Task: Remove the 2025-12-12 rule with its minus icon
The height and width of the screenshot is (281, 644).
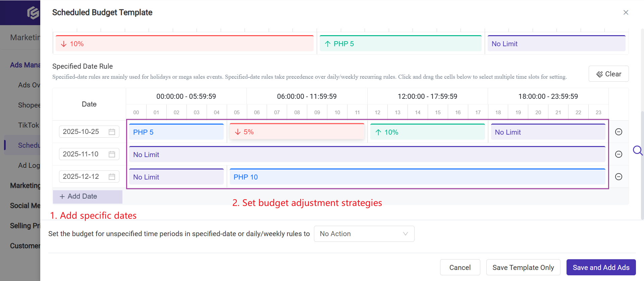Action: 619,177
